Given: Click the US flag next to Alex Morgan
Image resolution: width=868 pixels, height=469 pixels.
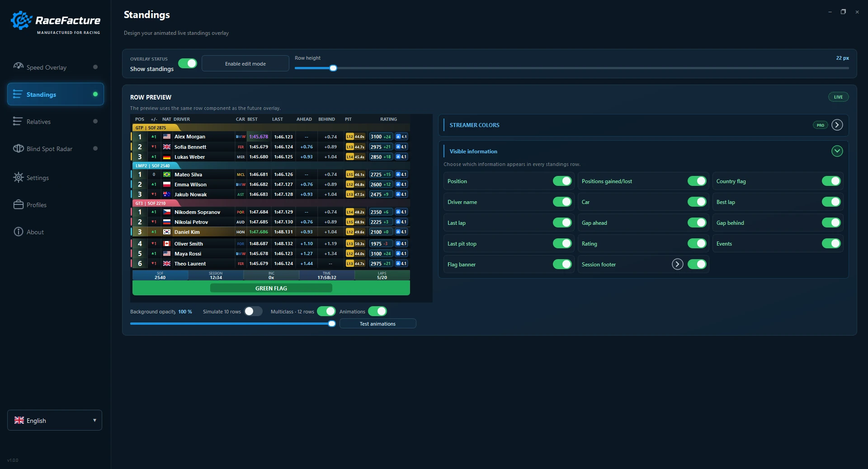Looking at the screenshot, I should 167,137.
